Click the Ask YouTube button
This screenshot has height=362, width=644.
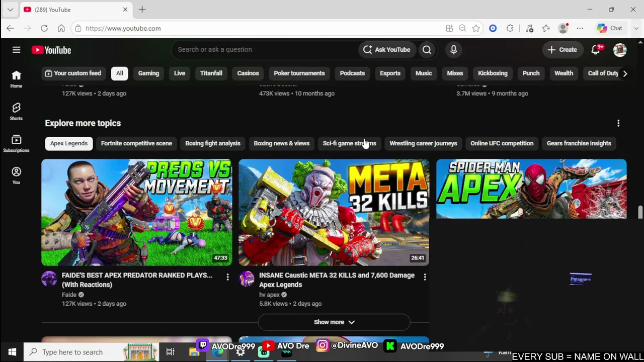[x=387, y=50]
